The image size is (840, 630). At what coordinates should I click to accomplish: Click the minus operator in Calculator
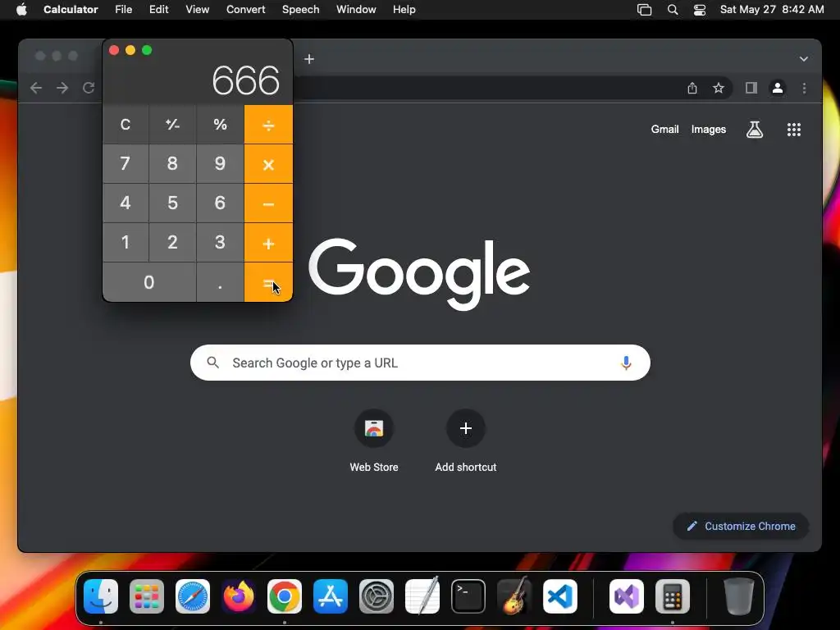click(268, 203)
